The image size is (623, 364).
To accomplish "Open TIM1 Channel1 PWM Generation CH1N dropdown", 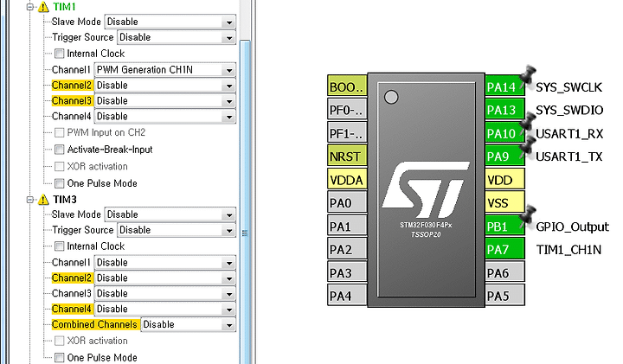I will 165,70.
